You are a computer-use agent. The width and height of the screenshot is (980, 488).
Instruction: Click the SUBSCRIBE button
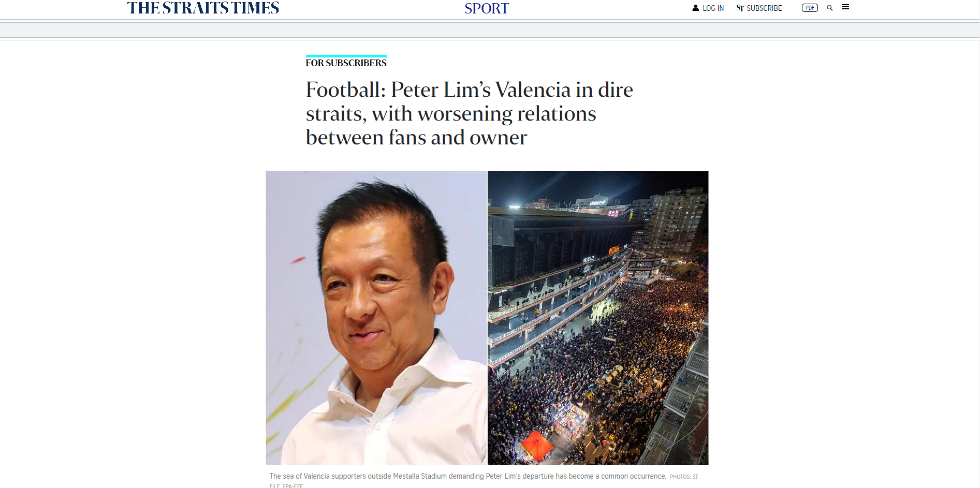pyautogui.click(x=764, y=8)
